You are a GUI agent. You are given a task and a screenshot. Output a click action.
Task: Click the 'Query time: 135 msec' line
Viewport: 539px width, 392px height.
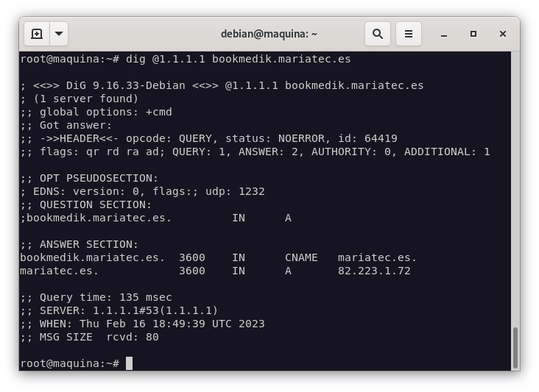click(x=96, y=297)
